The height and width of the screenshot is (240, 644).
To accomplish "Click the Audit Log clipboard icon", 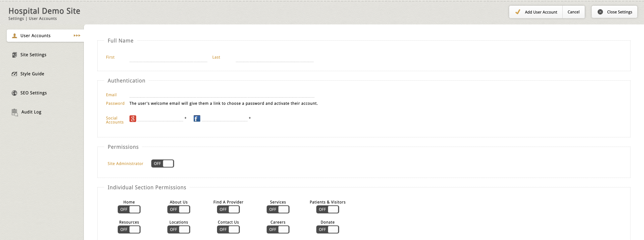I will [x=15, y=112].
